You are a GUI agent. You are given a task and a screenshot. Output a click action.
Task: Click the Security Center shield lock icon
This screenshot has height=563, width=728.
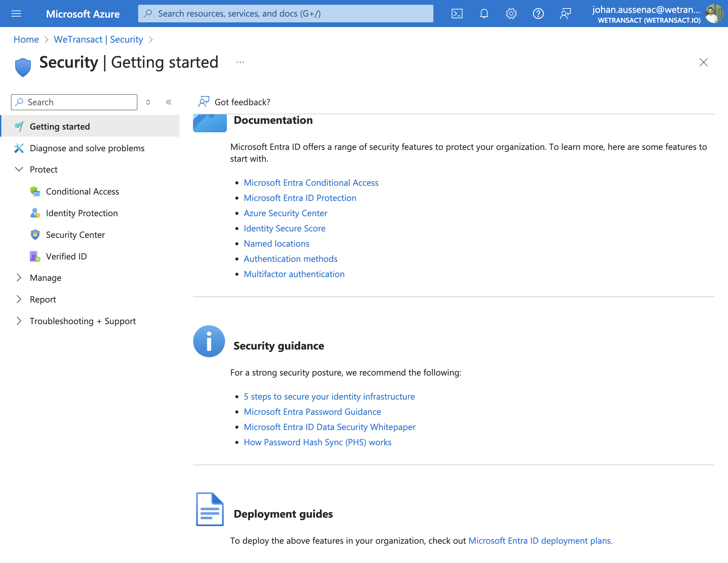(35, 235)
